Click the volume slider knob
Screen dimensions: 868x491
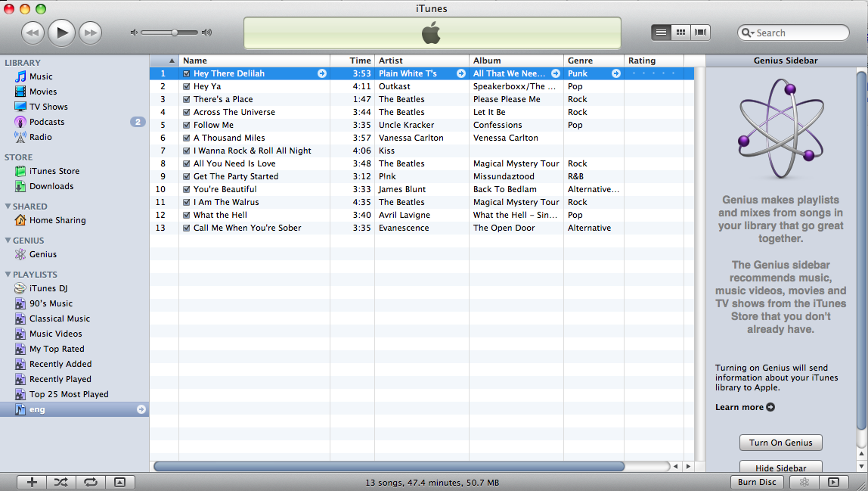[x=175, y=33]
